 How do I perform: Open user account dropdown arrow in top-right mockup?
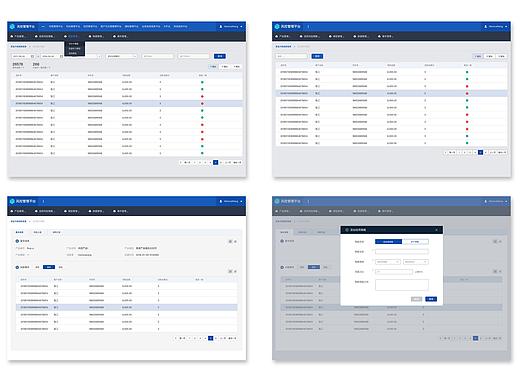pyautogui.click(x=506, y=26)
